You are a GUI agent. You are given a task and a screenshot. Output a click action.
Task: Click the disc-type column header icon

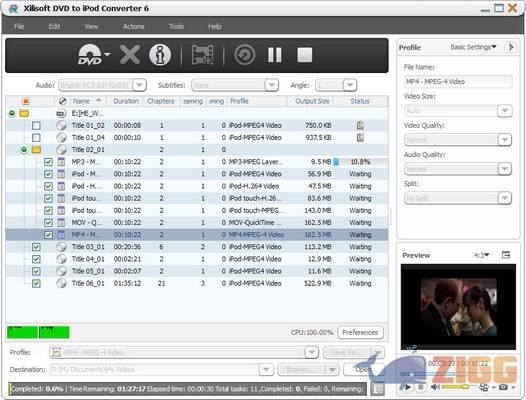pos(62,101)
